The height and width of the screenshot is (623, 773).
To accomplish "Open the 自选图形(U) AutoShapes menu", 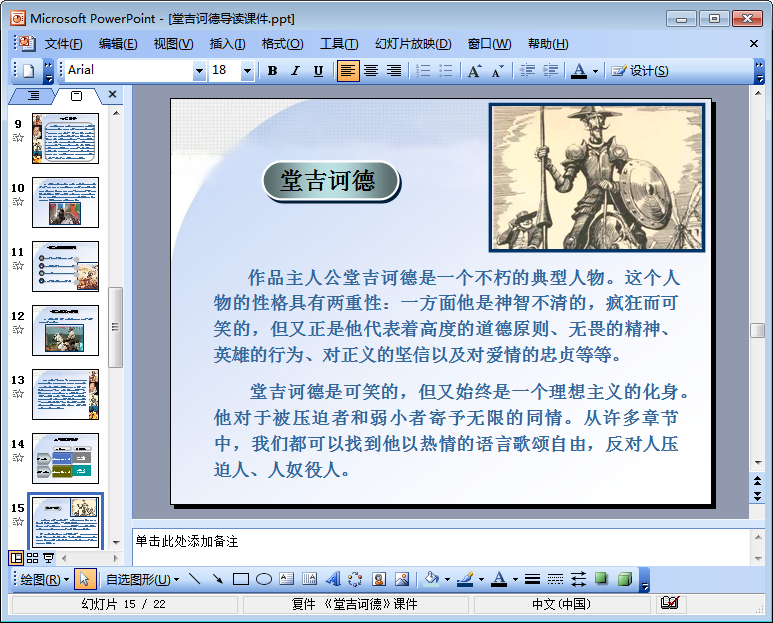I will (142, 580).
